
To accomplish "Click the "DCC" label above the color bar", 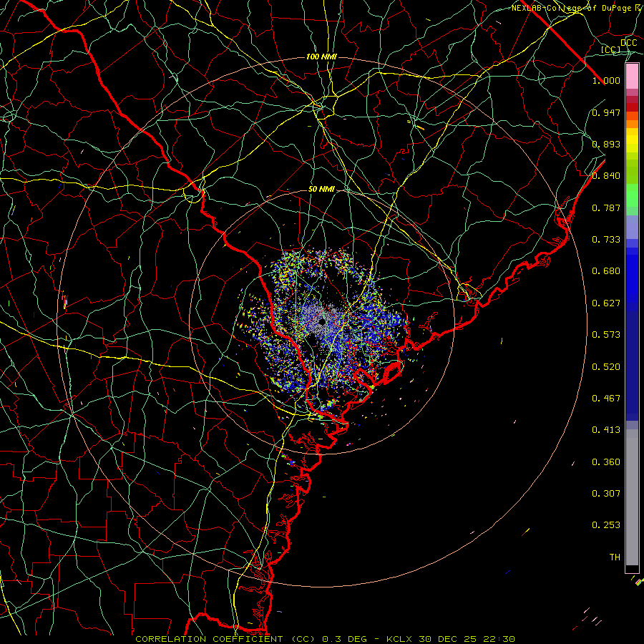I will coord(628,43).
